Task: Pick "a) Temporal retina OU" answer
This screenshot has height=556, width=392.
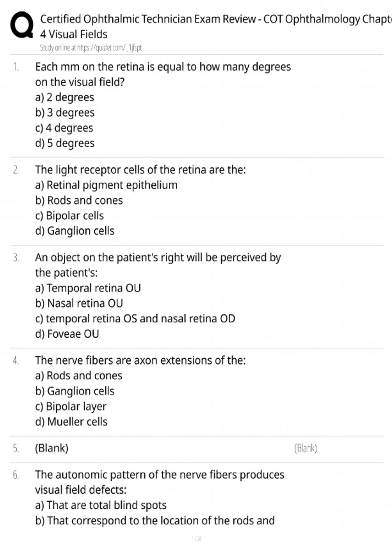Action: tap(88, 288)
